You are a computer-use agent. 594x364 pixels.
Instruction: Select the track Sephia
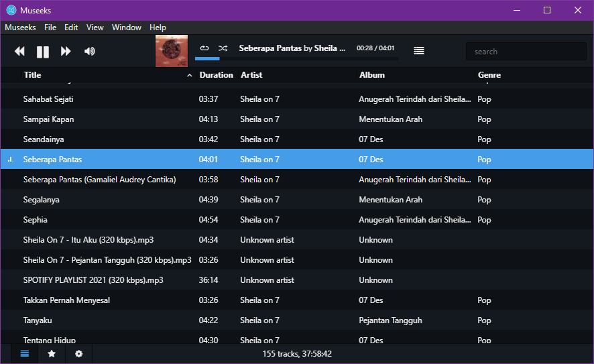point(36,220)
